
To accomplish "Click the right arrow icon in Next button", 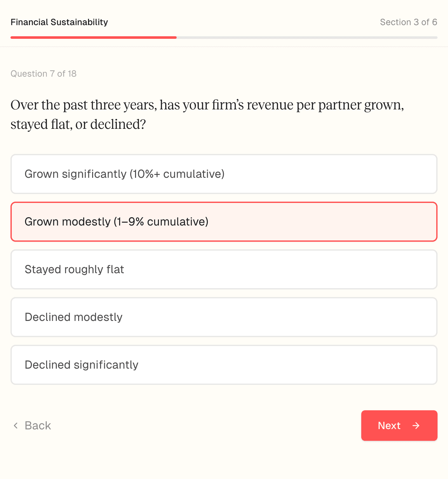I will coord(416,426).
